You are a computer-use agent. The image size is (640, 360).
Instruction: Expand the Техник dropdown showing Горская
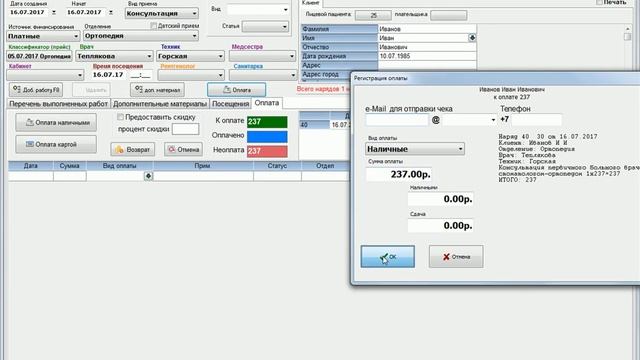coord(190,56)
